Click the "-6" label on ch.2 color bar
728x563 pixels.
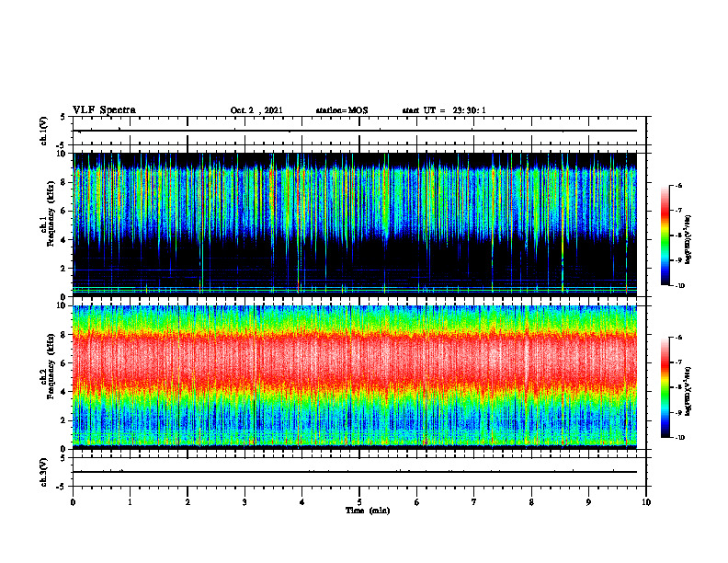[x=678, y=338]
